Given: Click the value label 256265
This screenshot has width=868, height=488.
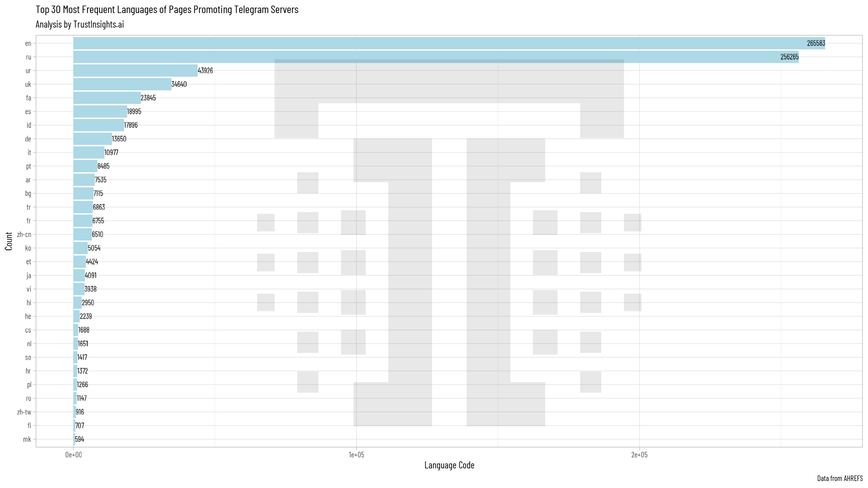Looking at the screenshot, I should click(789, 57).
